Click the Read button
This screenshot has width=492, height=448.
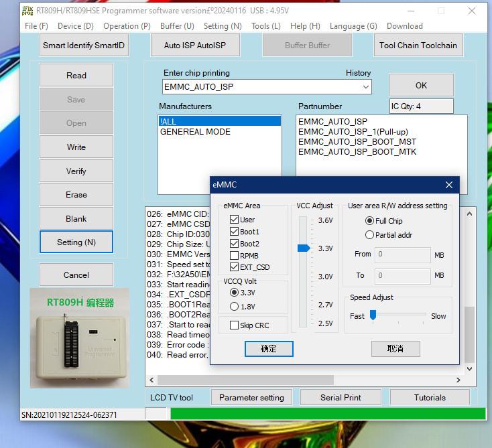point(76,75)
